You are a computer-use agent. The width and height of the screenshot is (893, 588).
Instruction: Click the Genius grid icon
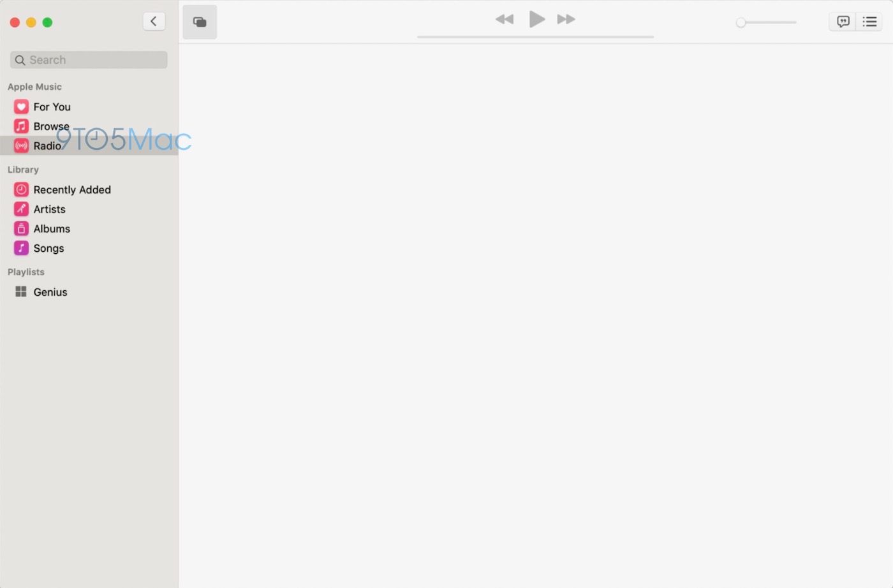click(21, 291)
